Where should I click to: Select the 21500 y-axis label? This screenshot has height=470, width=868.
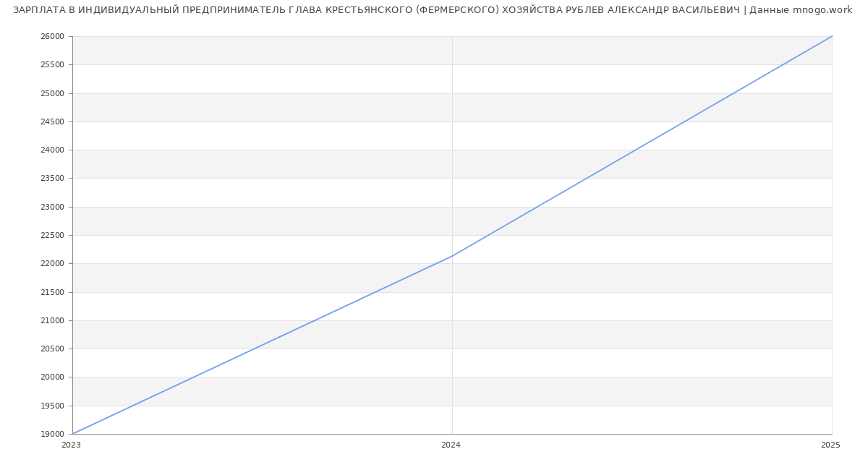[x=53, y=293]
